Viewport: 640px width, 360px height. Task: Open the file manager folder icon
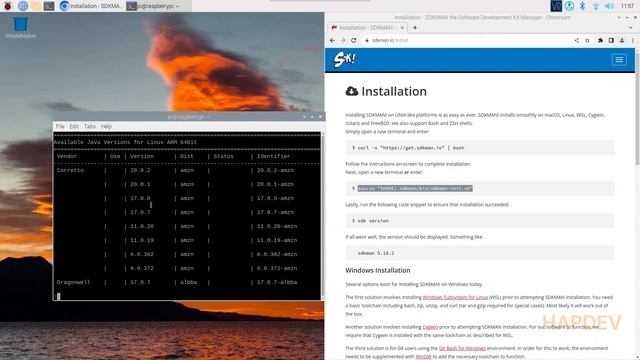click(36, 6)
